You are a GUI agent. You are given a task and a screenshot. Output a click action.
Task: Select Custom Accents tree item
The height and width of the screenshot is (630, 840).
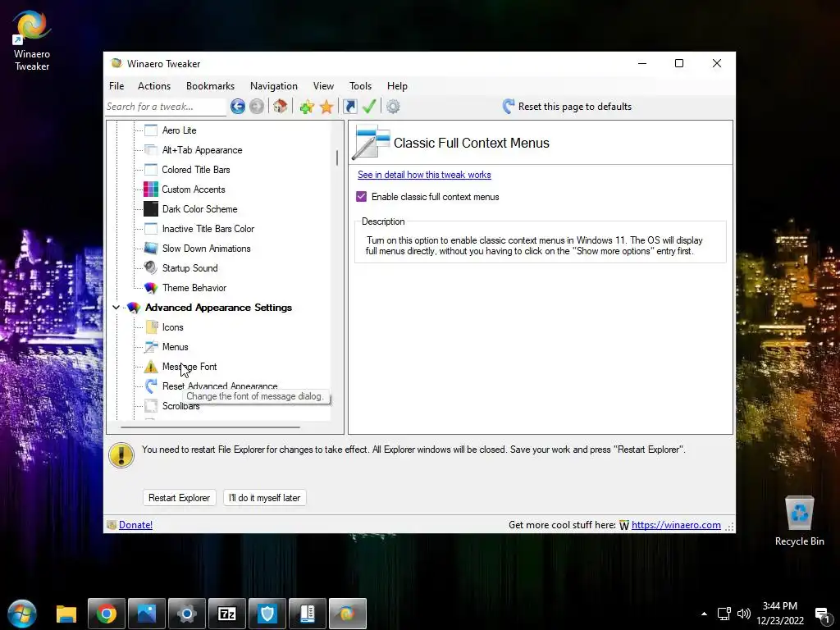pyautogui.click(x=194, y=189)
